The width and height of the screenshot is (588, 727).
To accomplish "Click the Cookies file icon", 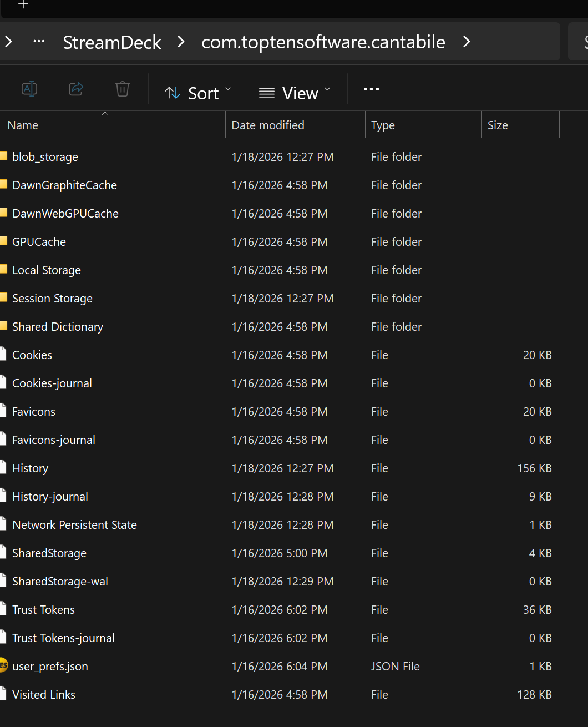I will click(3, 355).
